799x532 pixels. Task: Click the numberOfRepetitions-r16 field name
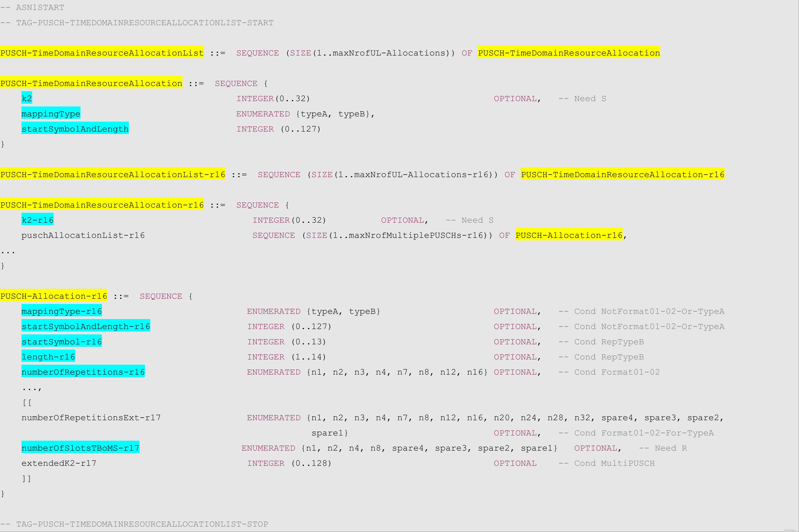click(x=83, y=372)
